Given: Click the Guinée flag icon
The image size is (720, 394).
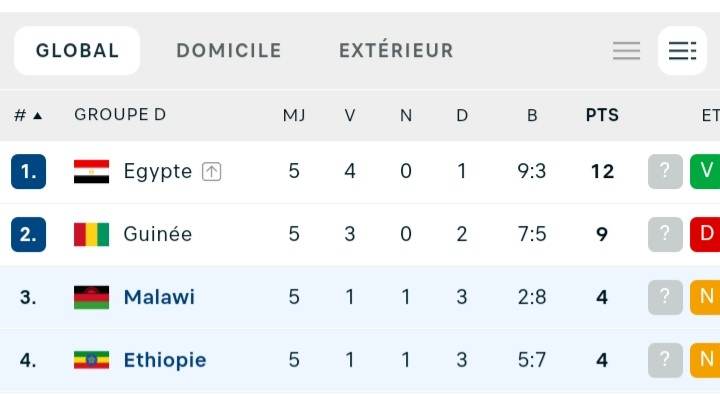Looking at the screenshot, I should point(91,234).
